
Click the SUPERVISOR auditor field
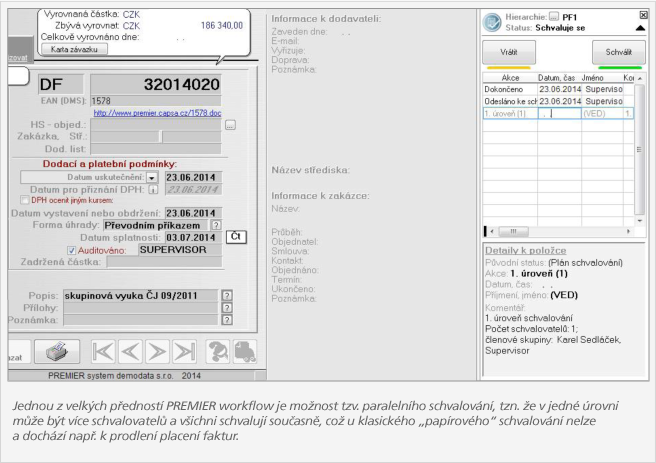180,250
